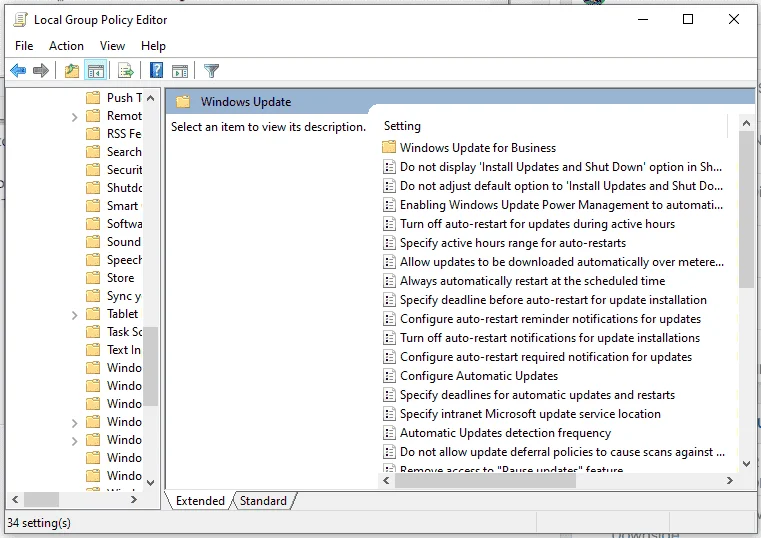Click settings list scroll down arrow

[746, 464]
